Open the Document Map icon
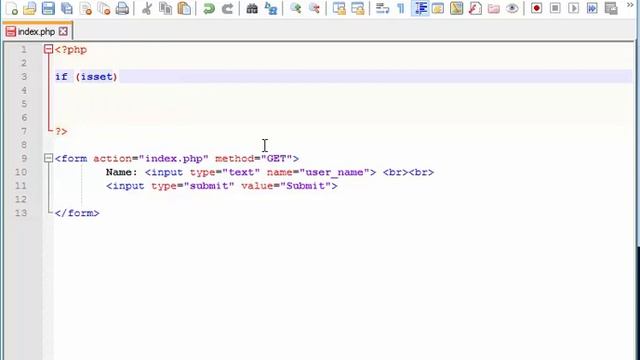This screenshot has height=360, width=640. coord(456,8)
